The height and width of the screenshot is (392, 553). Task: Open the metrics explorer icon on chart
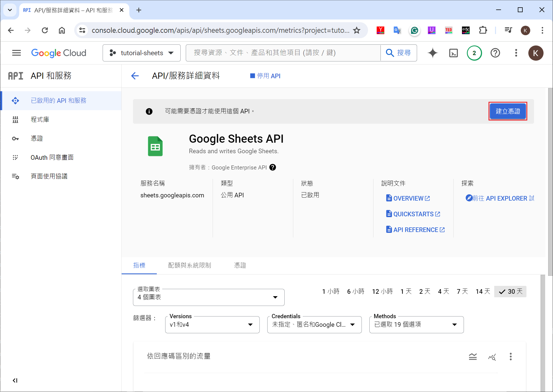[x=492, y=357]
